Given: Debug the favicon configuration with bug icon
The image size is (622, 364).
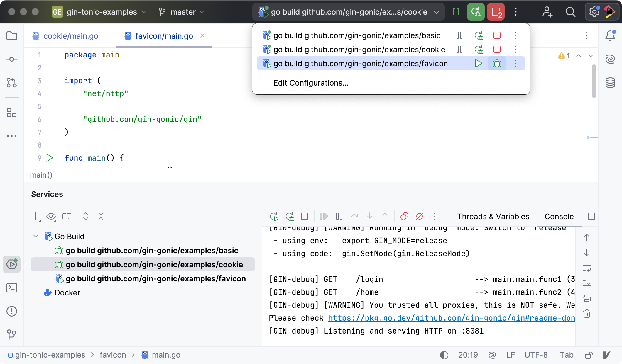Looking at the screenshot, I should [x=497, y=64].
